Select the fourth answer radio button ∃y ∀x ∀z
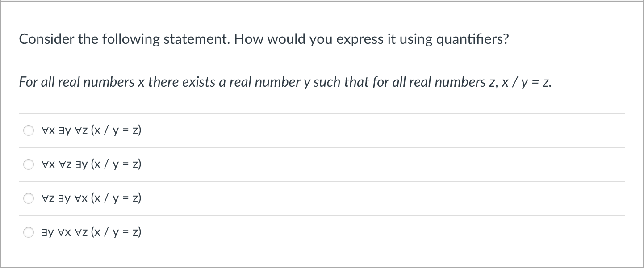 click(29, 232)
